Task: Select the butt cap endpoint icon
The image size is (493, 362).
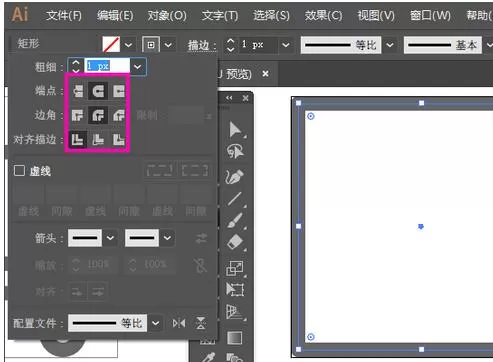Action: [78, 91]
